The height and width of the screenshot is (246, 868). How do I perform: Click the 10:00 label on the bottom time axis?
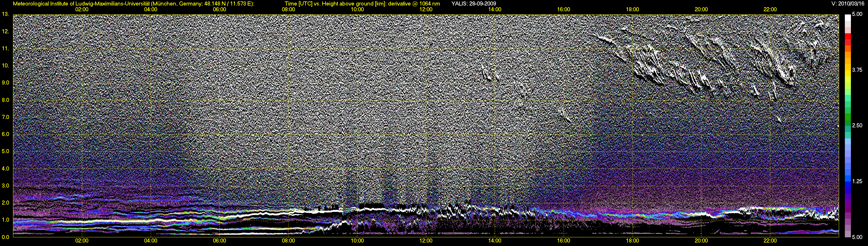tap(357, 241)
